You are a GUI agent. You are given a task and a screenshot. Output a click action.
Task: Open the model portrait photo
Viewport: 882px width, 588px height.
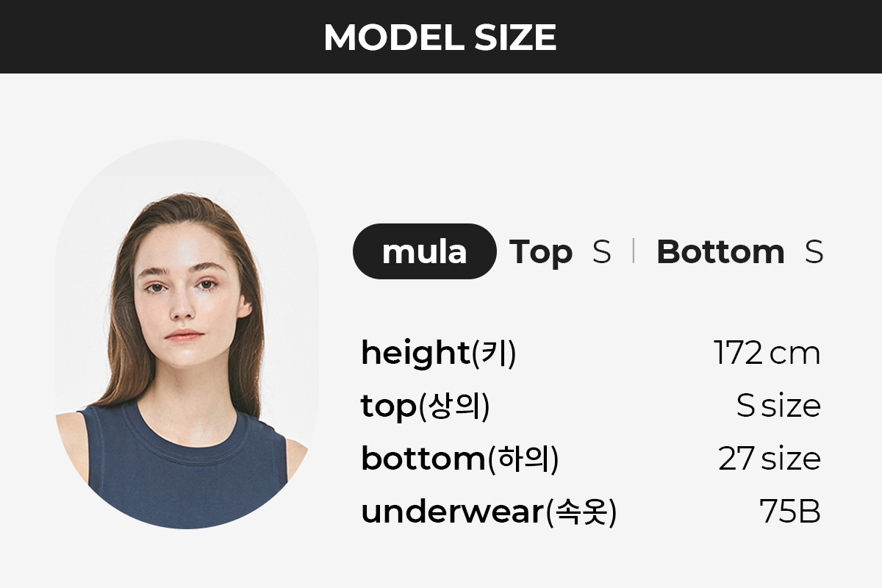click(187, 334)
